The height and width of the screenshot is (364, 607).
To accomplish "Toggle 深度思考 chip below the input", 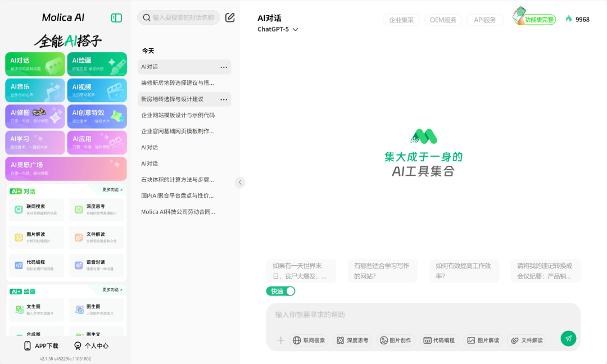I will [352, 340].
